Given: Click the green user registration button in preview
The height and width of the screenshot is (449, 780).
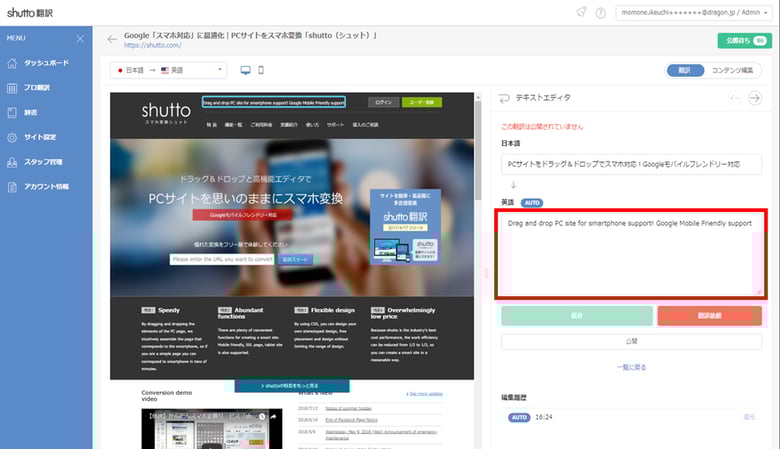Looking at the screenshot, I should 422,102.
